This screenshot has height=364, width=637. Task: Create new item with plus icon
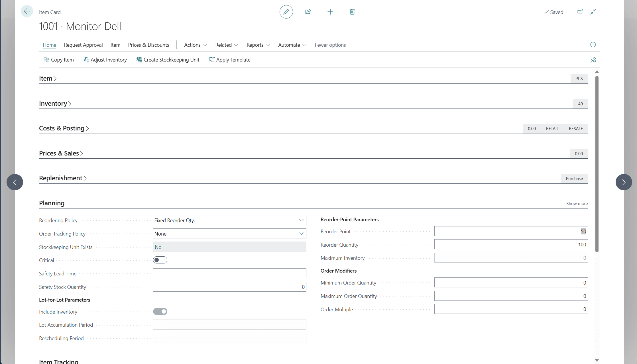pyautogui.click(x=330, y=12)
